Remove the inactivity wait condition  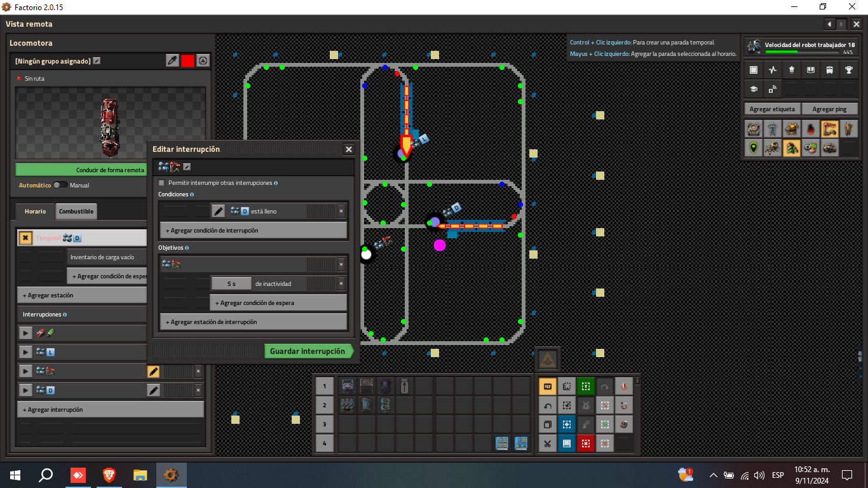[x=341, y=283]
